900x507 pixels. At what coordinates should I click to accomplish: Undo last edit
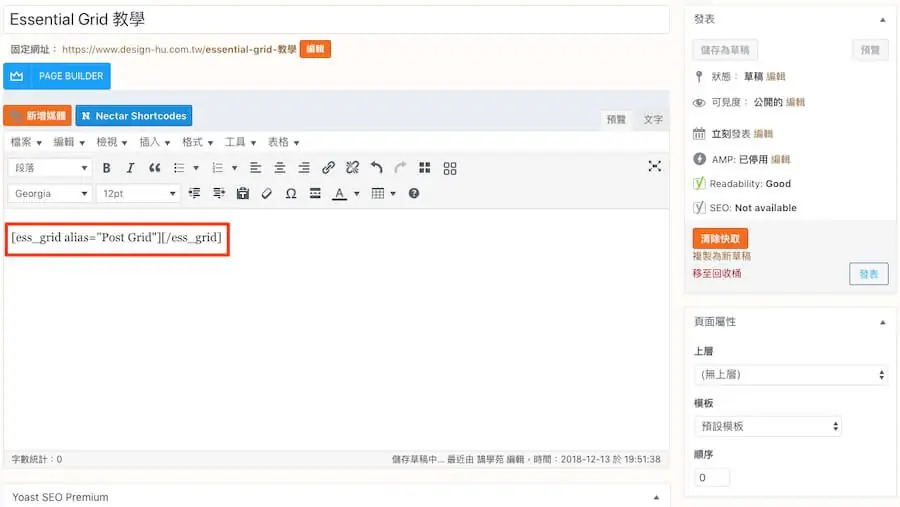(x=377, y=168)
